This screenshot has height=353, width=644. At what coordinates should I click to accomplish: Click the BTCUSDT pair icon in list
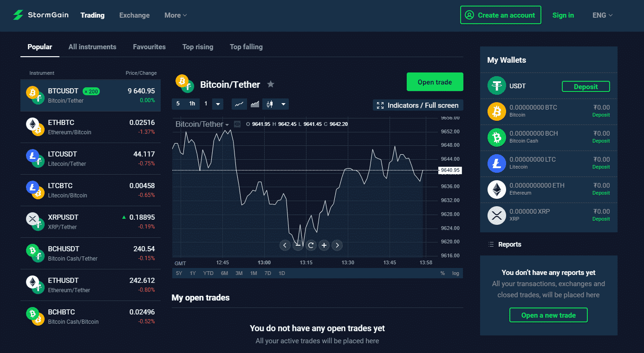[x=35, y=95]
